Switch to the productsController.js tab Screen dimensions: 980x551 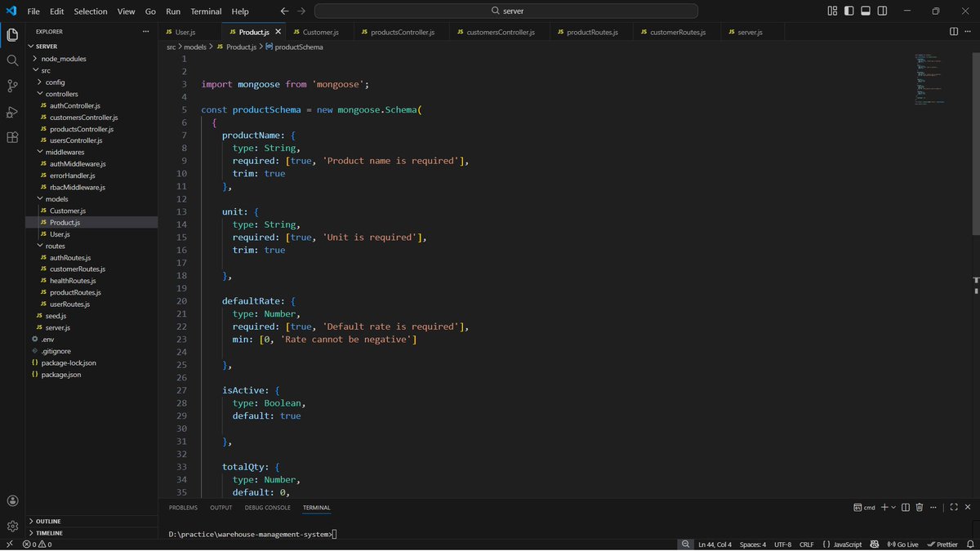coord(403,32)
